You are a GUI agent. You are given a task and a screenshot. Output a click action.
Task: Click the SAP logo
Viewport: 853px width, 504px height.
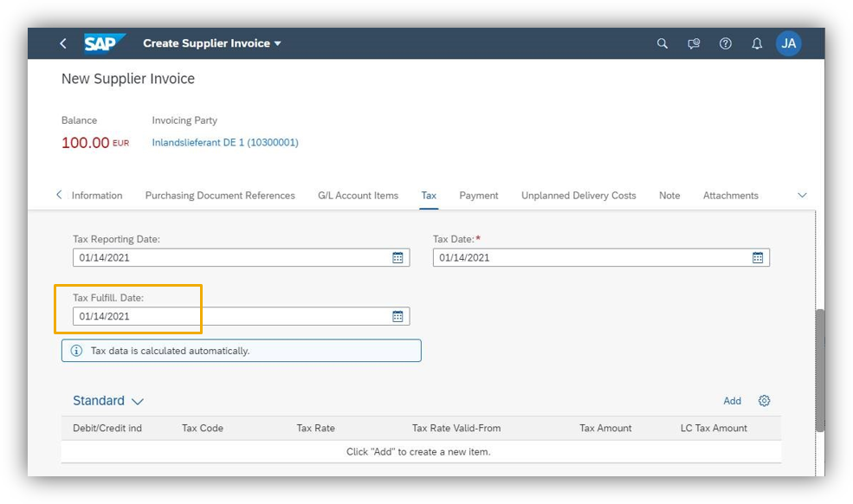pos(104,43)
